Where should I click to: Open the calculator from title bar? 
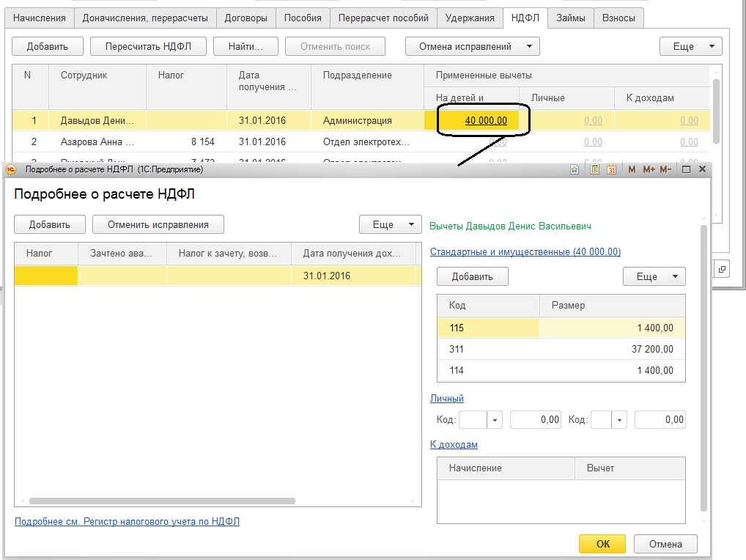(x=594, y=169)
